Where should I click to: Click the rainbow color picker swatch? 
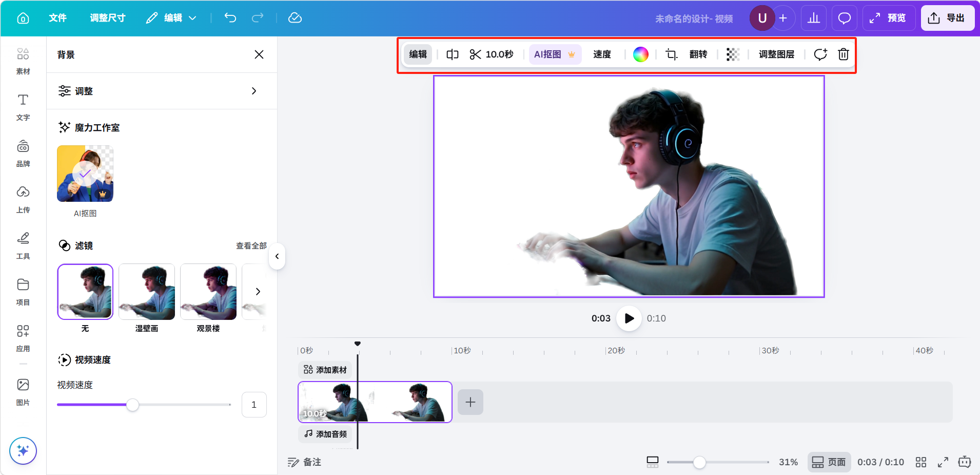(640, 54)
